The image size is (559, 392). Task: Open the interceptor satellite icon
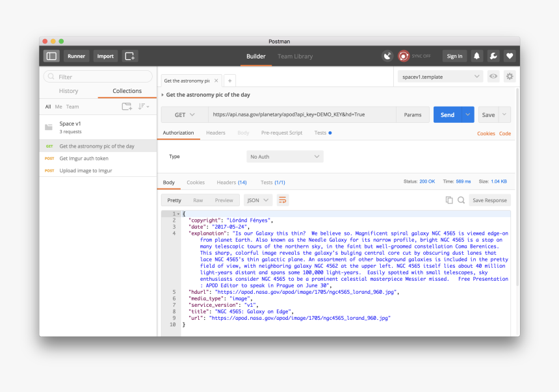(387, 56)
